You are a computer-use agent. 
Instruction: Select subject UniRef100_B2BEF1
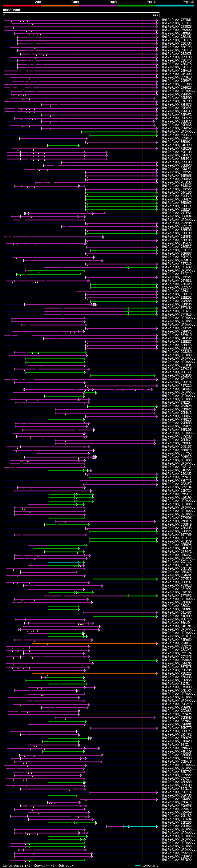pyautogui.click(x=177, y=206)
